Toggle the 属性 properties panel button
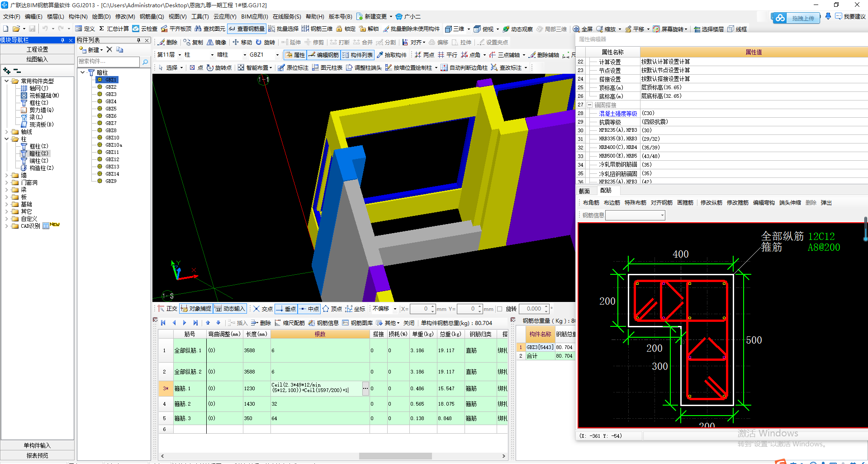This screenshot has height=464, width=868. point(295,55)
